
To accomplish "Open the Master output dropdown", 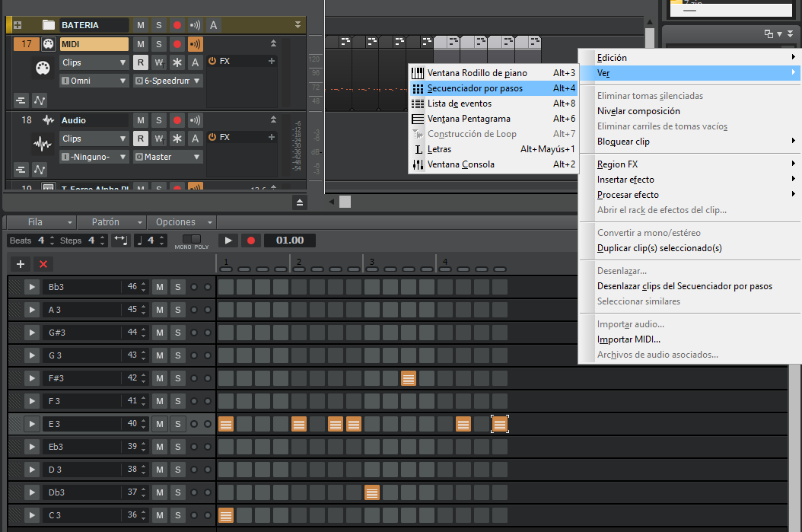I will (167, 157).
